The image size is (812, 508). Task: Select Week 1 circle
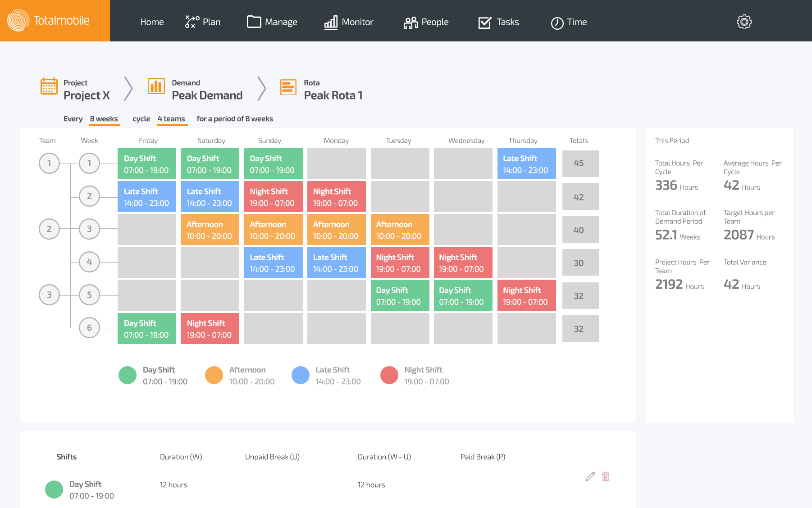[x=89, y=163]
